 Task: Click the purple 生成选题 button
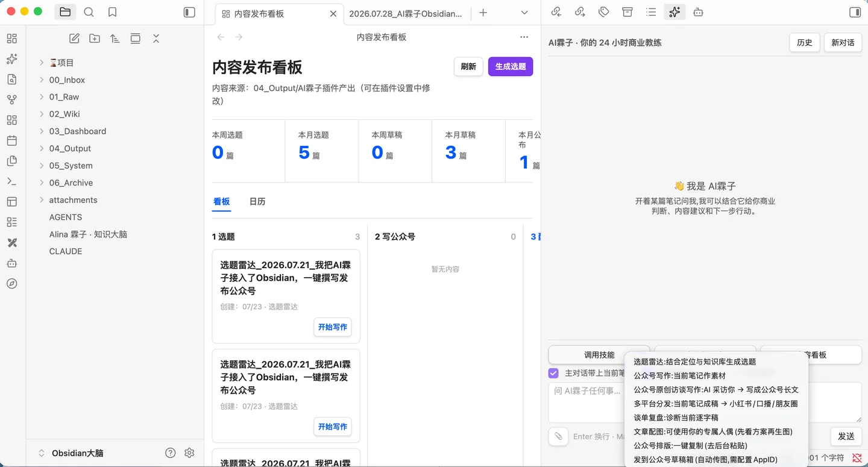[511, 66]
